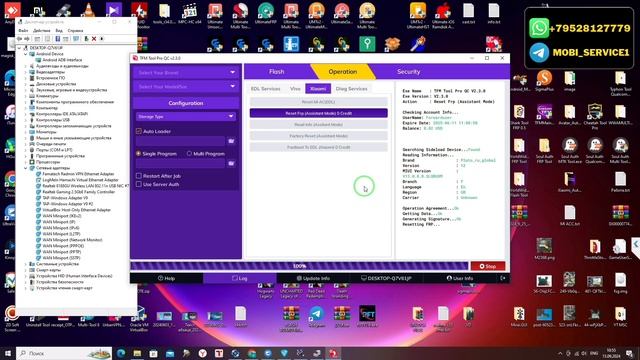Open the Select Your Model dropdown
This screenshot has height=360, width=640.
click(x=186, y=87)
